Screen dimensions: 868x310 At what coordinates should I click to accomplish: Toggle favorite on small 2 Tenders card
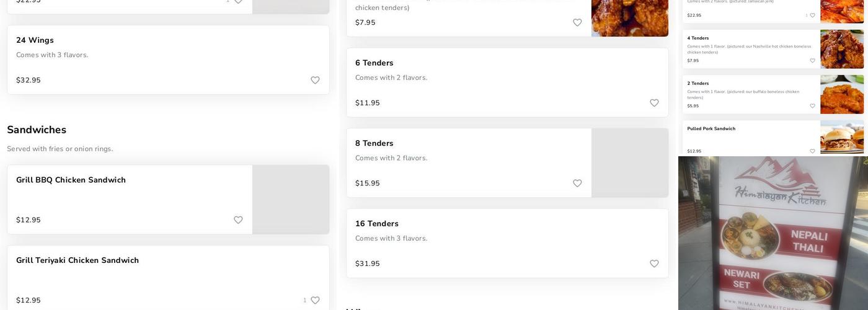click(x=812, y=106)
